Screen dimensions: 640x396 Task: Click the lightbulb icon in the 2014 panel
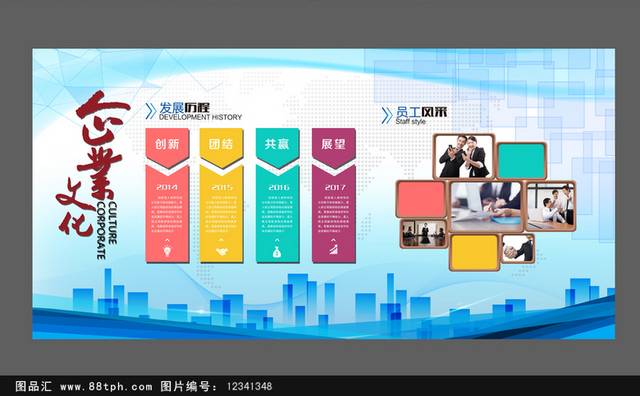[x=167, y=251]
